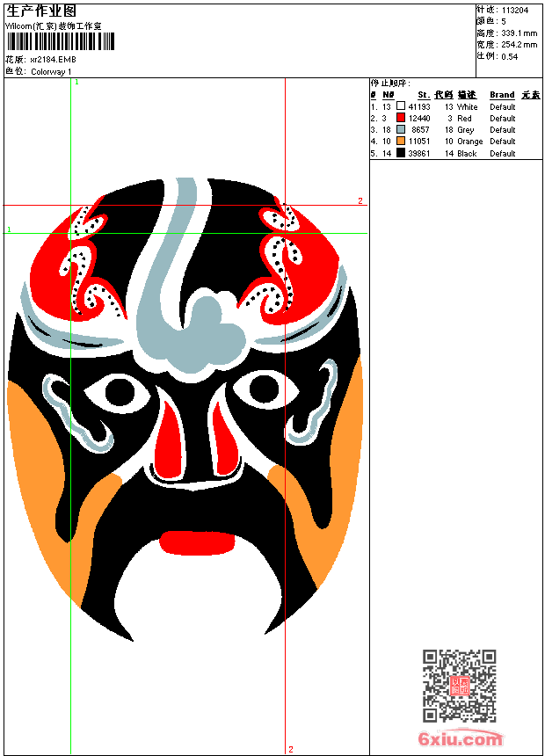The image size is (545, 756).
Task: Select the title text 生产作业图
Action: point(41,11)
